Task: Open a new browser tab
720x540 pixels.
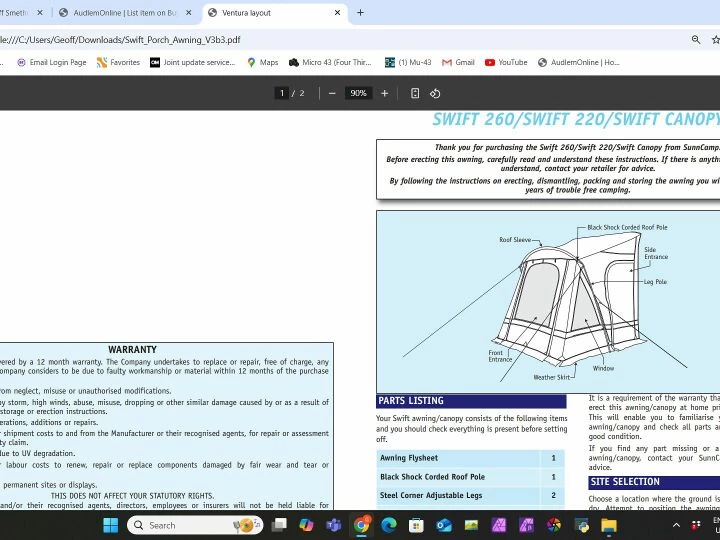Action: (x=360, y=13)
